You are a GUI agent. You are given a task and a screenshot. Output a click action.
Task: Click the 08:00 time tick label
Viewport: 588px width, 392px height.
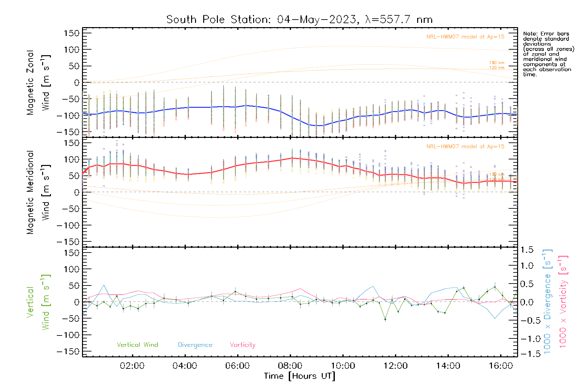pos(290,366)
